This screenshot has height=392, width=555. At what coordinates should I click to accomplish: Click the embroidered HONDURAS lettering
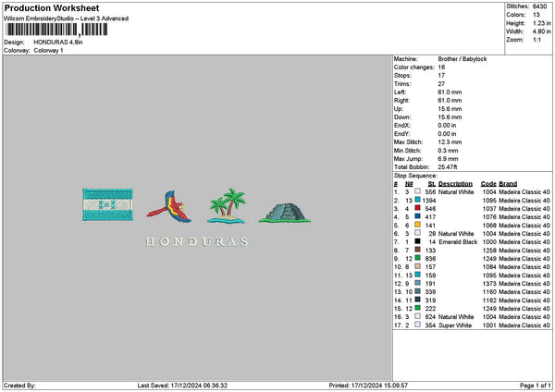coord(197,241)
